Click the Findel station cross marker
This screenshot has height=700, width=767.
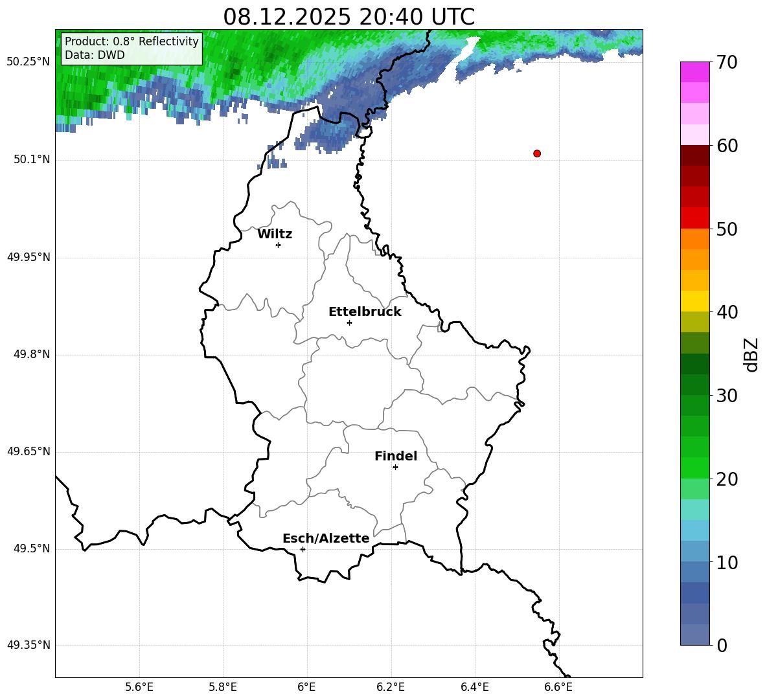pos(395,468)
